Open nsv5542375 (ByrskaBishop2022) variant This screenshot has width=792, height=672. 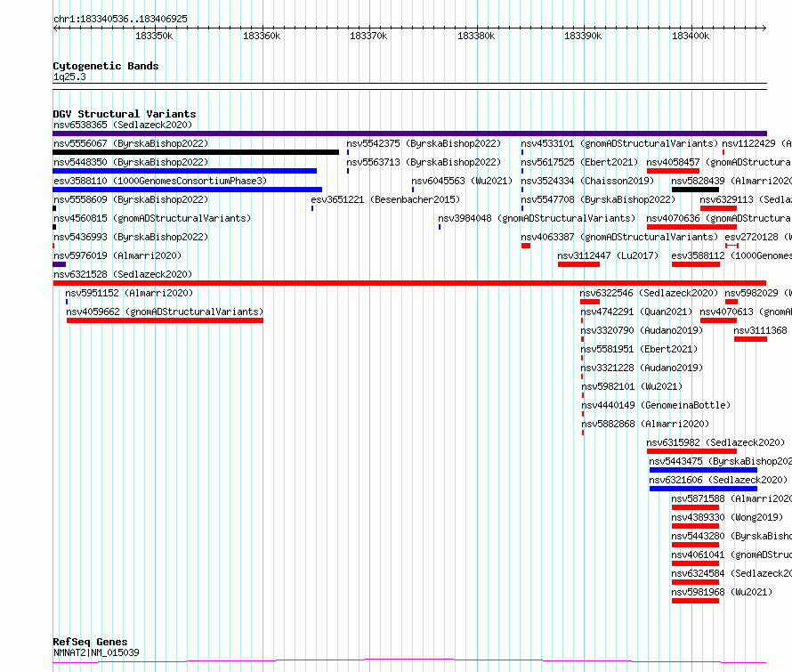point(424,143)
